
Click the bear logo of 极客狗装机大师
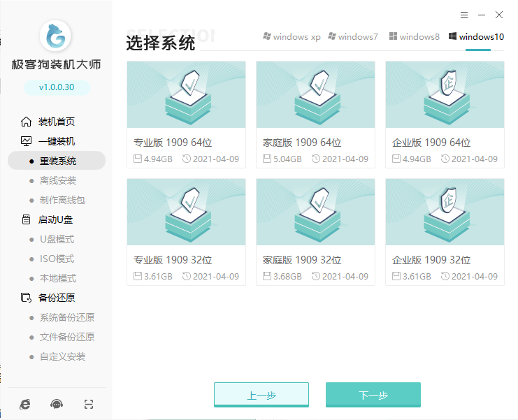[55, 36]
